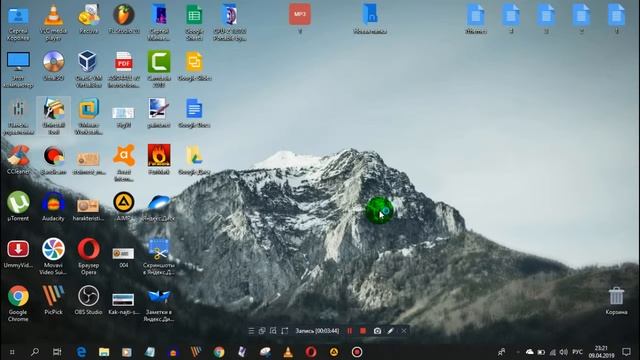
Task: Open the Action Center notifications
Action: [x=627, y=352]
